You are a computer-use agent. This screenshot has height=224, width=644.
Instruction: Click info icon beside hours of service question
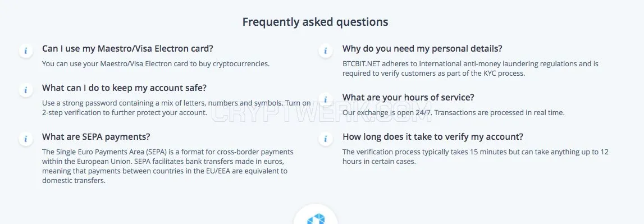(x=326, y=99)
